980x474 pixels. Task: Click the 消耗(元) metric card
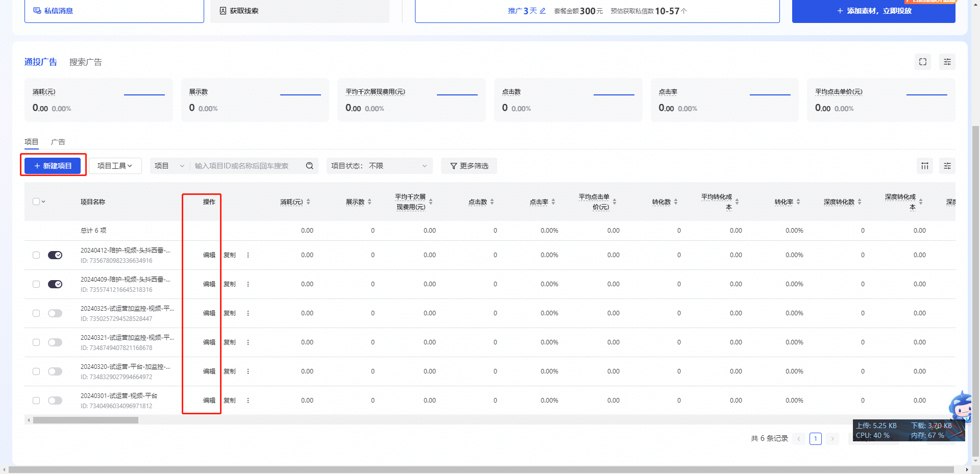[x=99, y=100]
